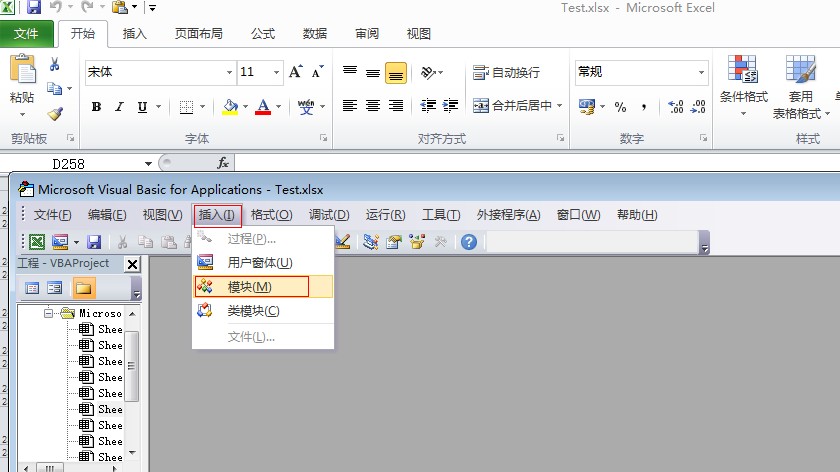Screen dimensions: 840x472
Task: Increase font size with the large A icon
Action: tap(295, 72)
